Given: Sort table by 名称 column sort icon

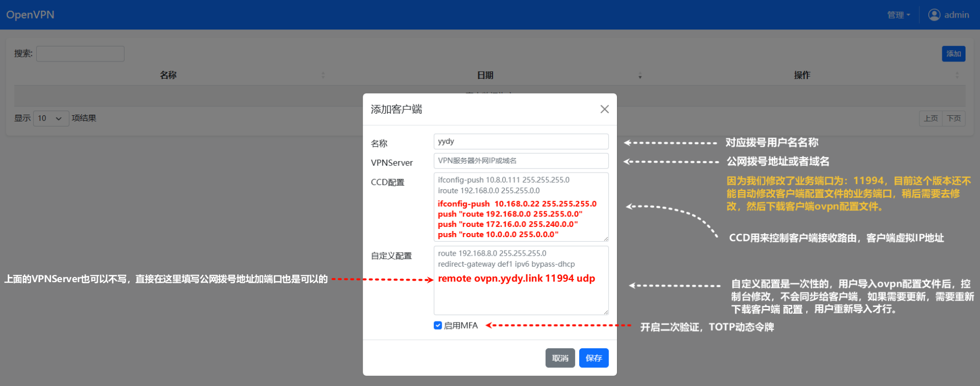Looking at the screenshot, I should click(323, 75).
